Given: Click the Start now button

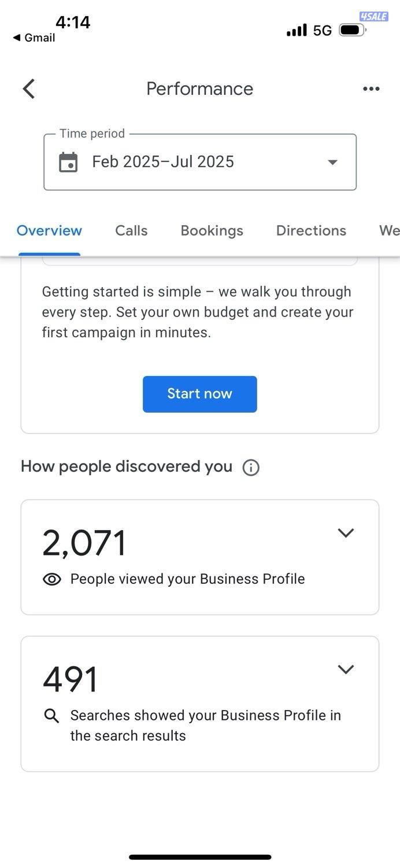Looking at the screenshot, I should [200, 394].
